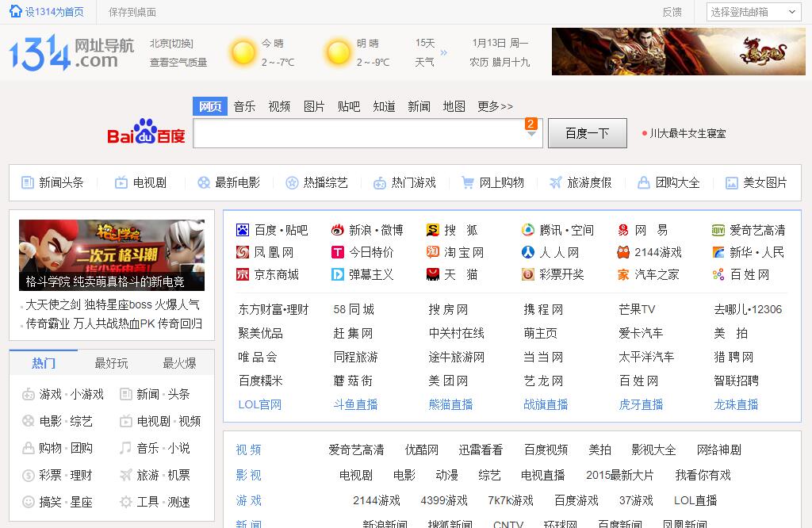Click 彩票·理财 in hot list
The width and height of the screenshot is (812, 528).
click(66, 475)
